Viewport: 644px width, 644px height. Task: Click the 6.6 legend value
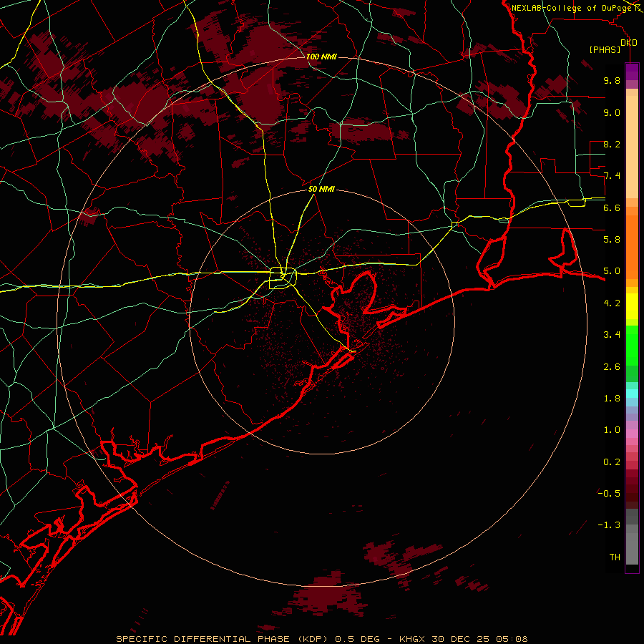(612, 208)
